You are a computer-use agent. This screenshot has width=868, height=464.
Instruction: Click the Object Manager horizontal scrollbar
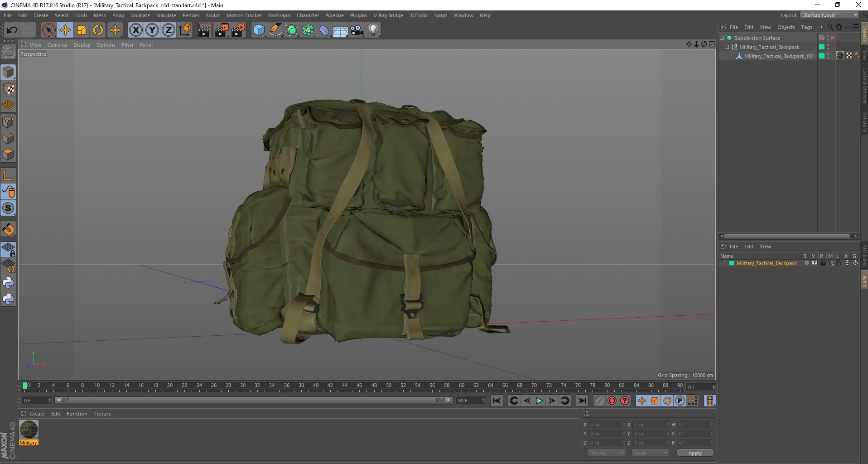[x=788, y=236]
